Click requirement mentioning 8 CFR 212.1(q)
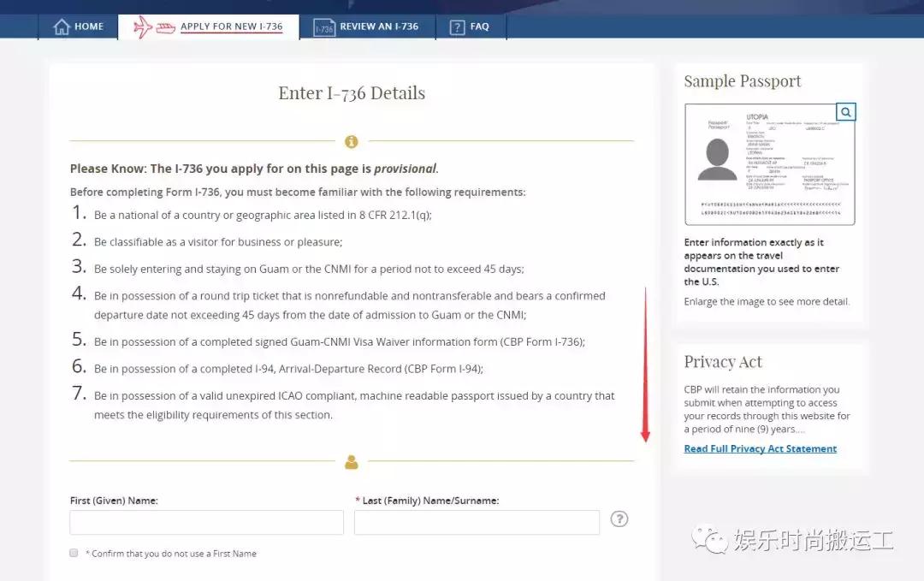Viewport: 924px width, 581px height. [x=263, y=215]
